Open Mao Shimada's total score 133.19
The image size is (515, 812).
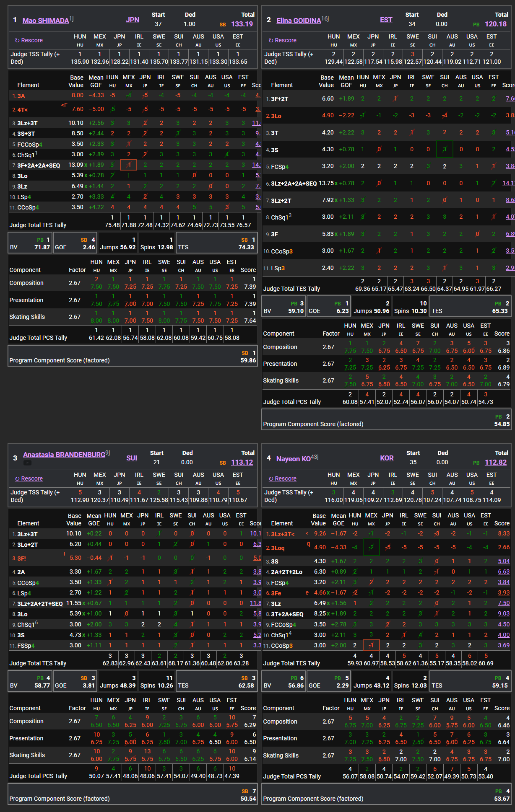(242, 24)
